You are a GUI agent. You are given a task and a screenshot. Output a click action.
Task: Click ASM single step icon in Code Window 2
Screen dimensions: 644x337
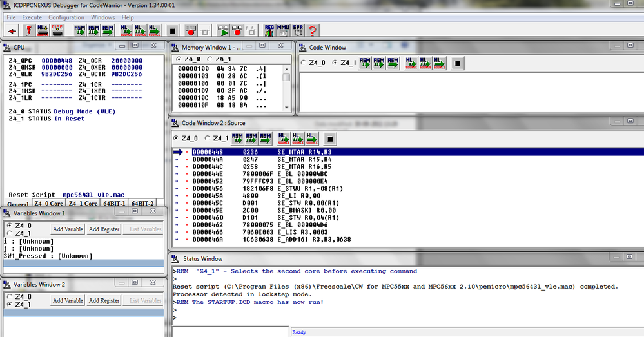237,139
